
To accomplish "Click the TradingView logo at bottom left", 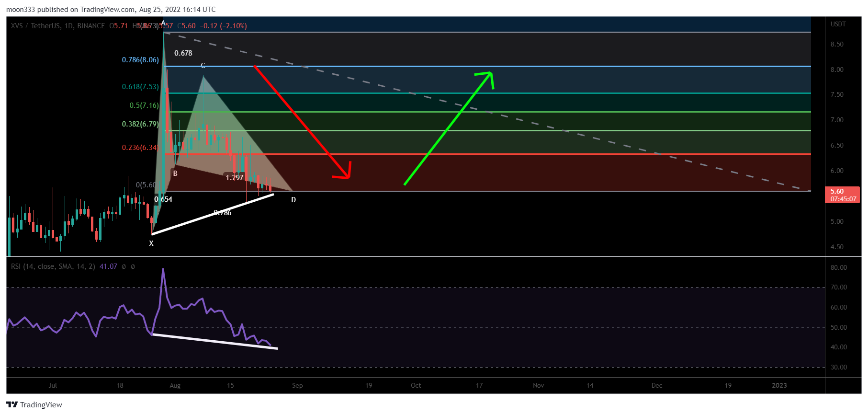I will pos(34,405).
